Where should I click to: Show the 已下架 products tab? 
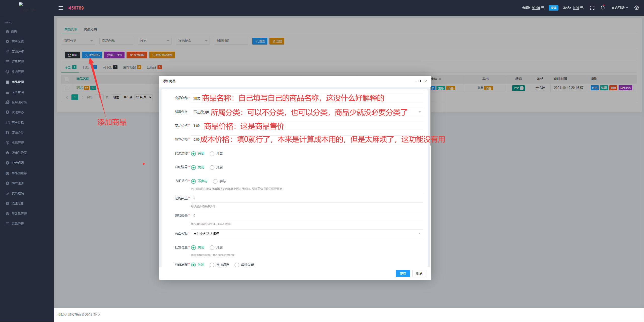(110, 67)
